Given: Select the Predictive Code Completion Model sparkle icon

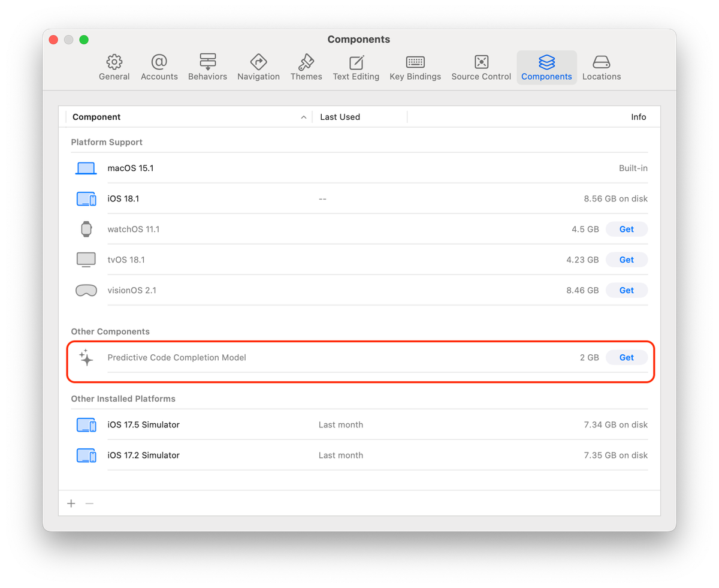Looking at the screenshot, I should 86,358.
